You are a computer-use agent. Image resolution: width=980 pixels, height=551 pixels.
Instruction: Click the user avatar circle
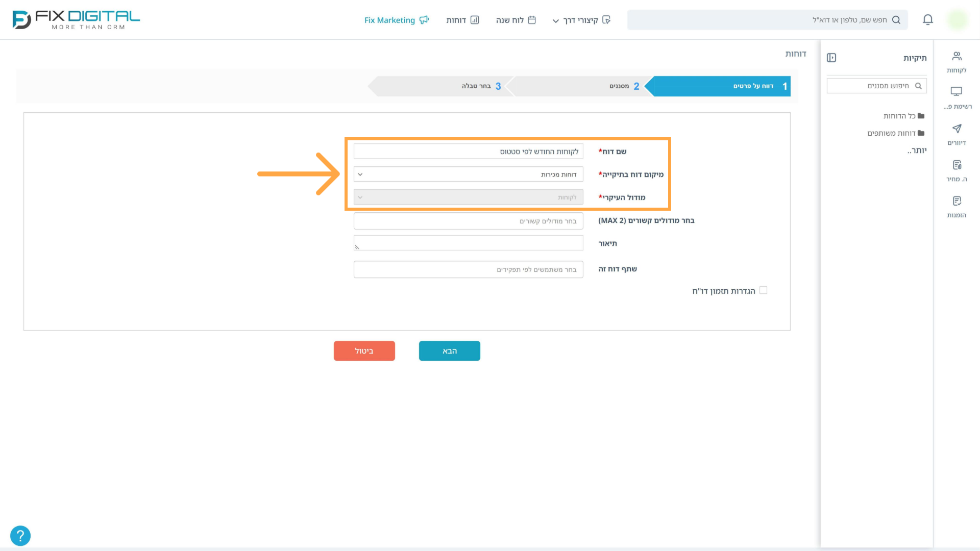coord(957,20)
